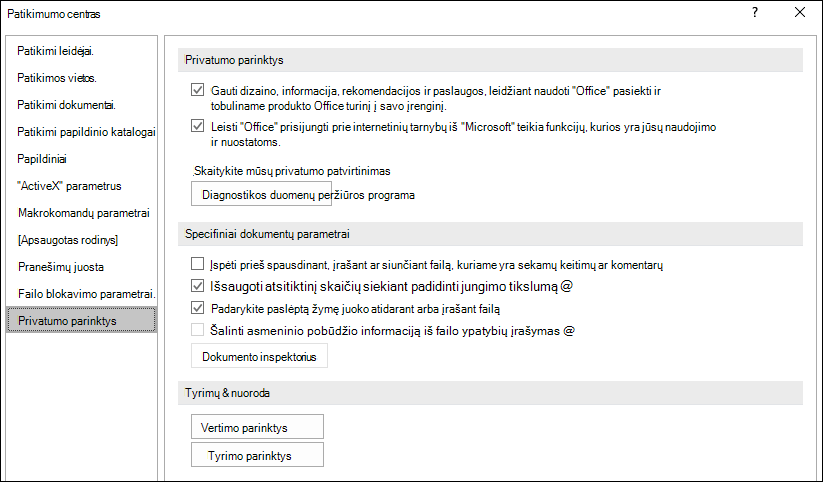Screen dimensions: 823x482
Task: Click the help question mark icon
Action: (x=755, y=13)
